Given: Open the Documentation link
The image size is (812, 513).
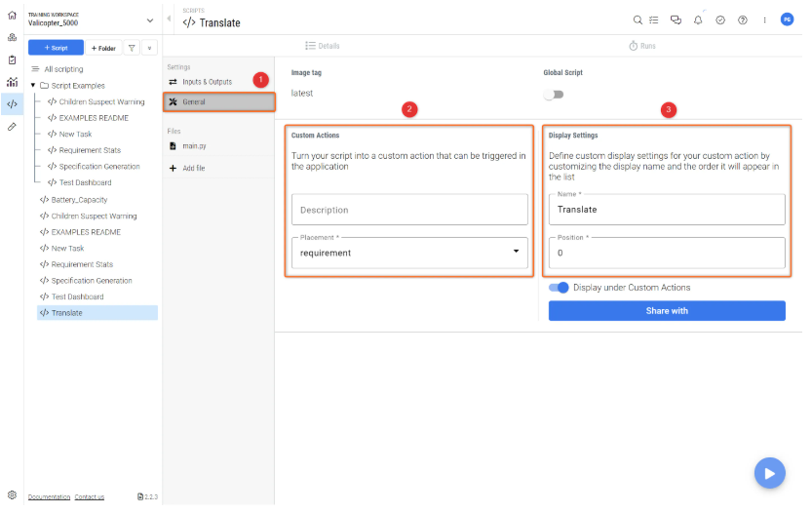Looking at the screenshot, I should [49, 497].
